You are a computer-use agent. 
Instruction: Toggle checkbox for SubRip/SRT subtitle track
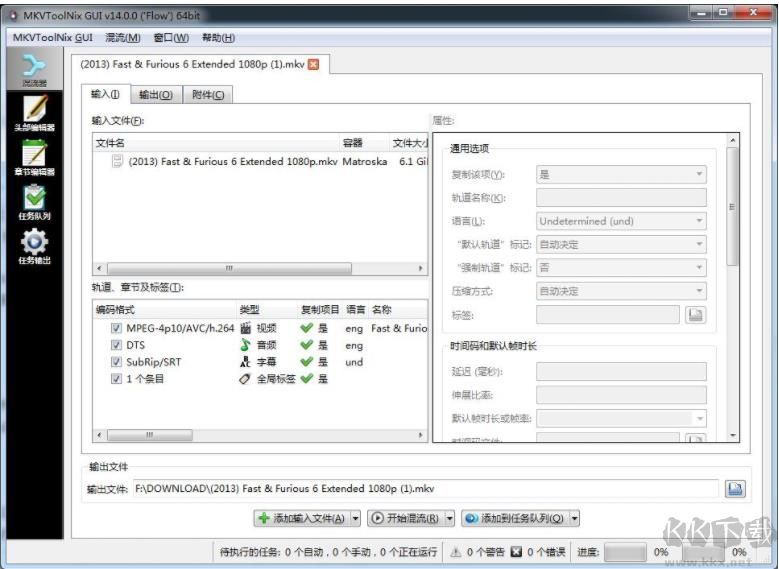pos(116,362)
